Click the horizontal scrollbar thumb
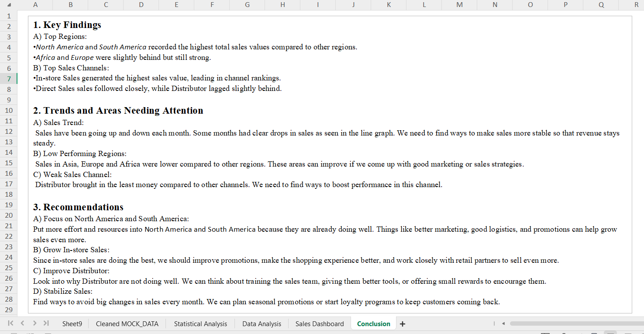Viewport: 644px width, 334px height. (x=576, y=324)
